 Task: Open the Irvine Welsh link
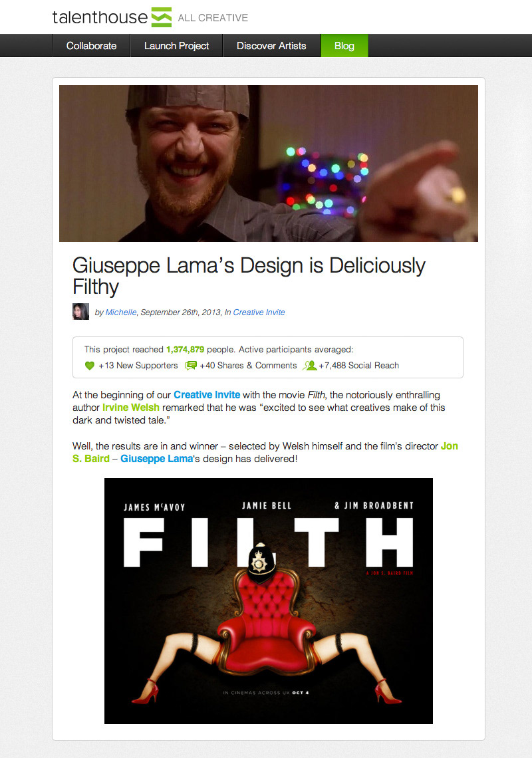(x=131, y=408)
